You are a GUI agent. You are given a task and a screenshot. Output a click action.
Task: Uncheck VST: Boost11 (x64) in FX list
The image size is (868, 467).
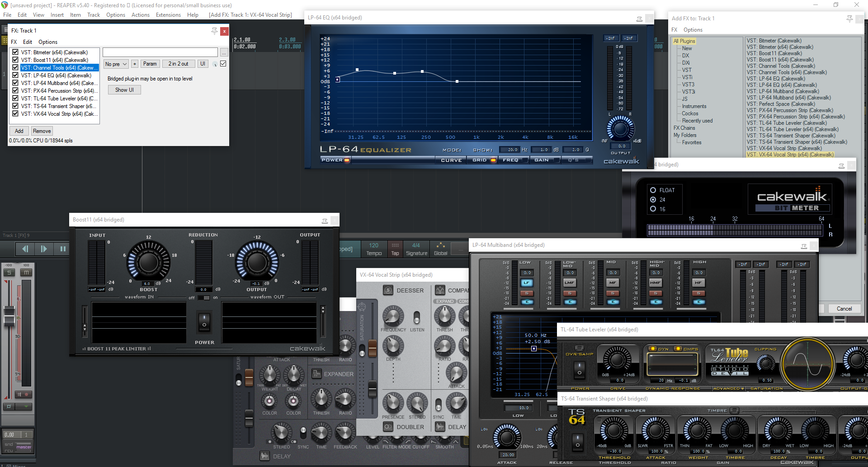pyautogui.click(x=15, y=60)
